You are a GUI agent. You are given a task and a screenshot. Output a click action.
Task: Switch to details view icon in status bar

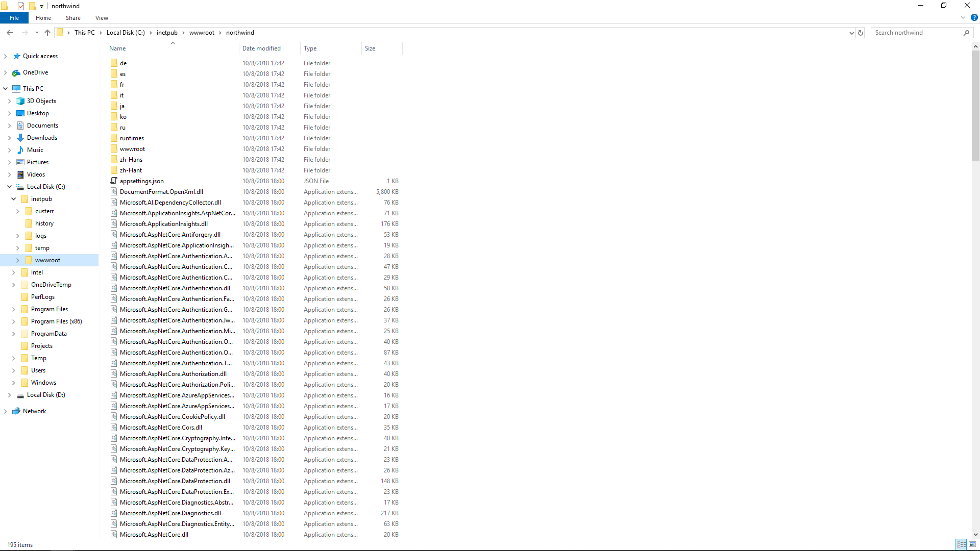961,544
